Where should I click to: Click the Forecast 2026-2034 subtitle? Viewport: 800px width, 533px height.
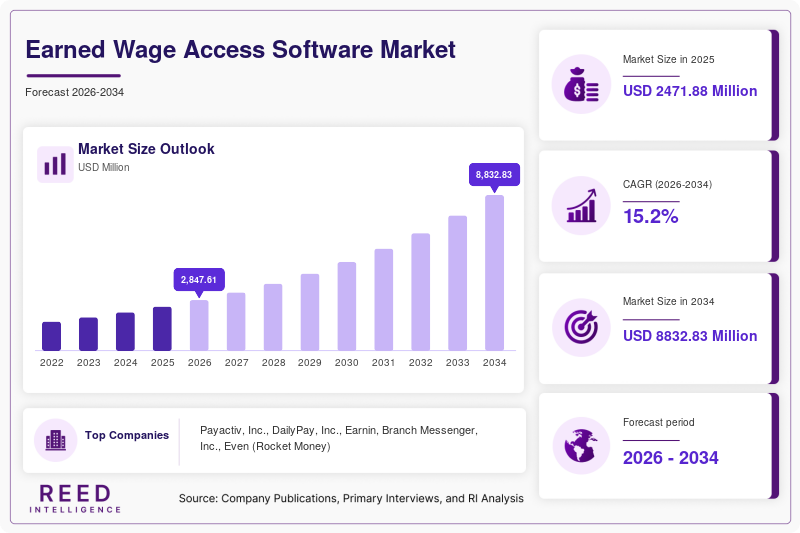pos(74,92)
